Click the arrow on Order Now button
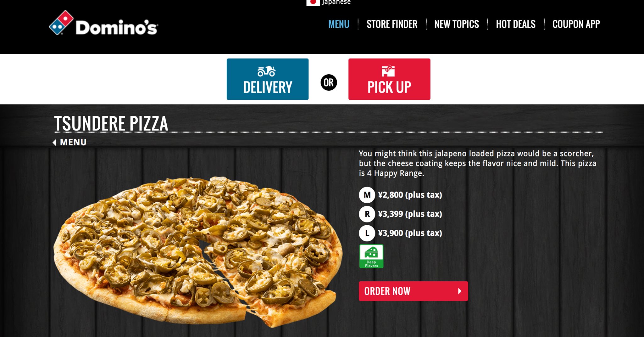This screenshot has width=644, height=337. tap(460, 291)
